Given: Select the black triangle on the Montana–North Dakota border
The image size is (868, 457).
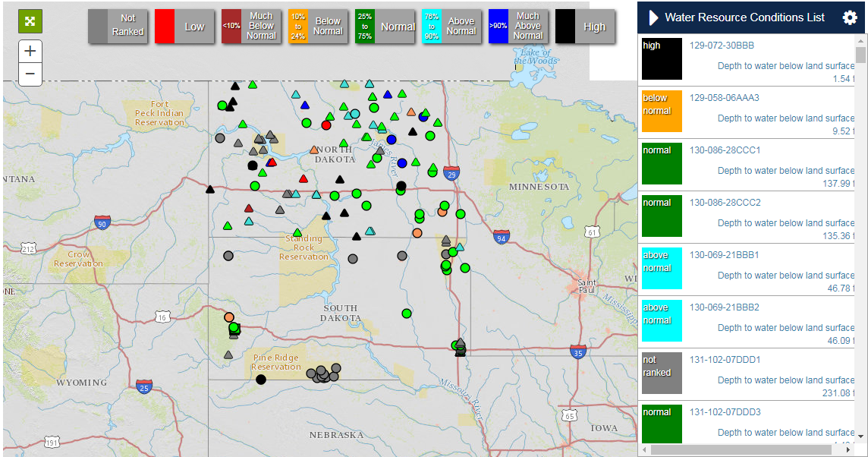Looking at the screenshot, I should [210, 190].
